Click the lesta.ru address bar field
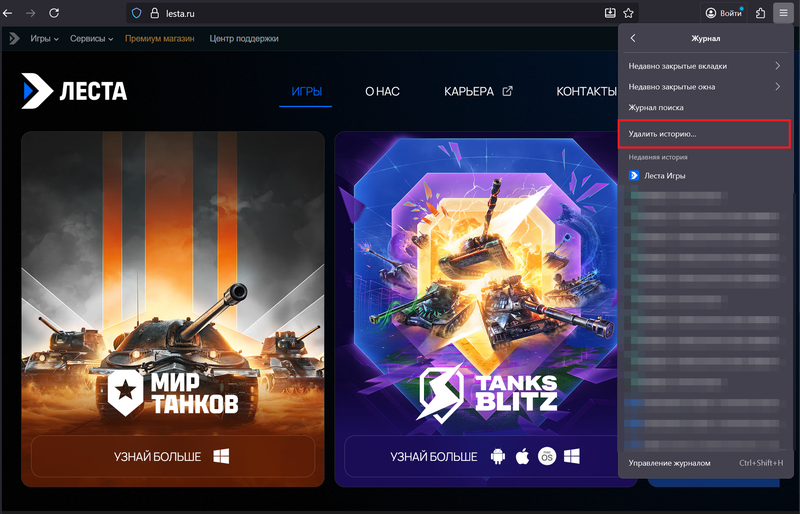 [370, 13]
